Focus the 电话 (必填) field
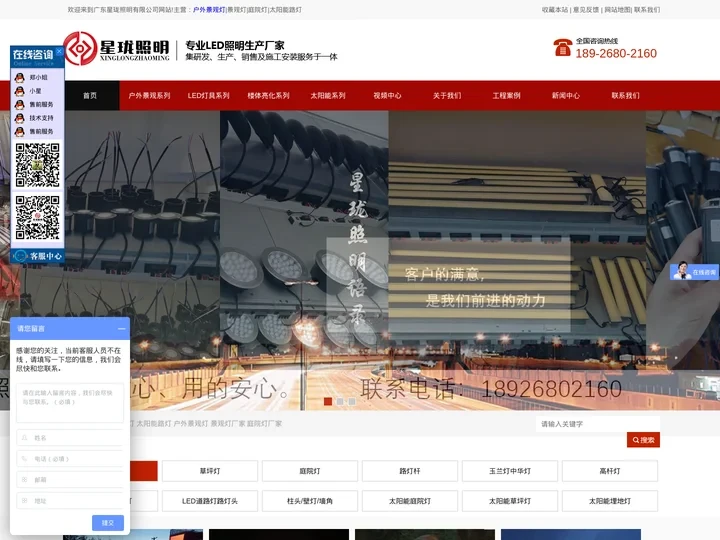 (70, 459)
